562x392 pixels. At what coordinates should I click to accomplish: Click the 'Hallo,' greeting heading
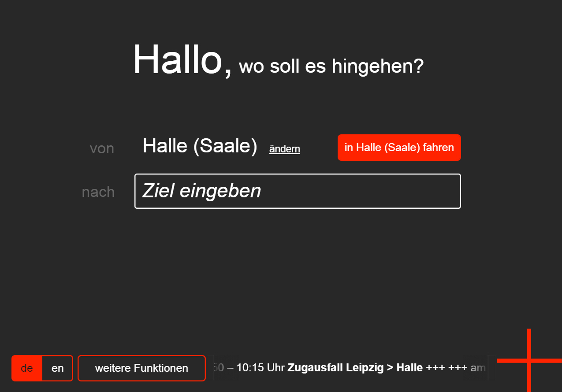click(x=182, y=60)
